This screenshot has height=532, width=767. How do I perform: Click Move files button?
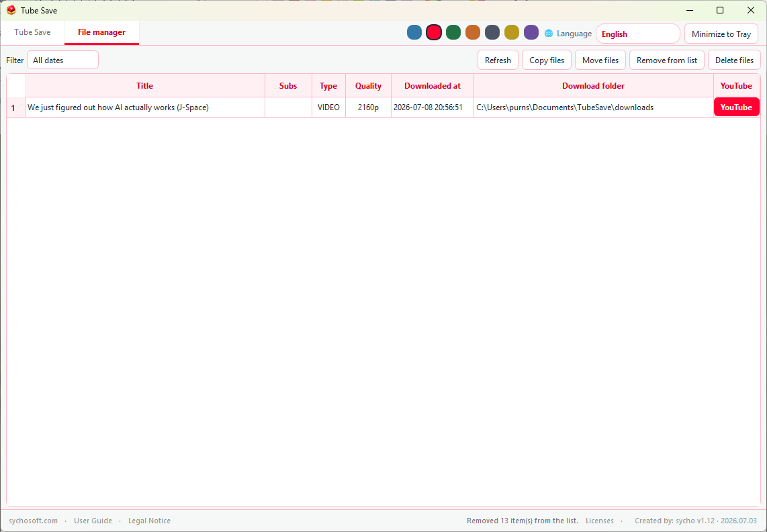(600, 60)
